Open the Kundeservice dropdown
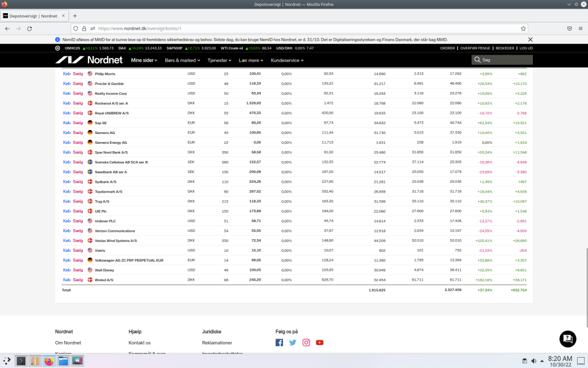The height and width of the screenshot is (368, 588). tap(287, 60)
